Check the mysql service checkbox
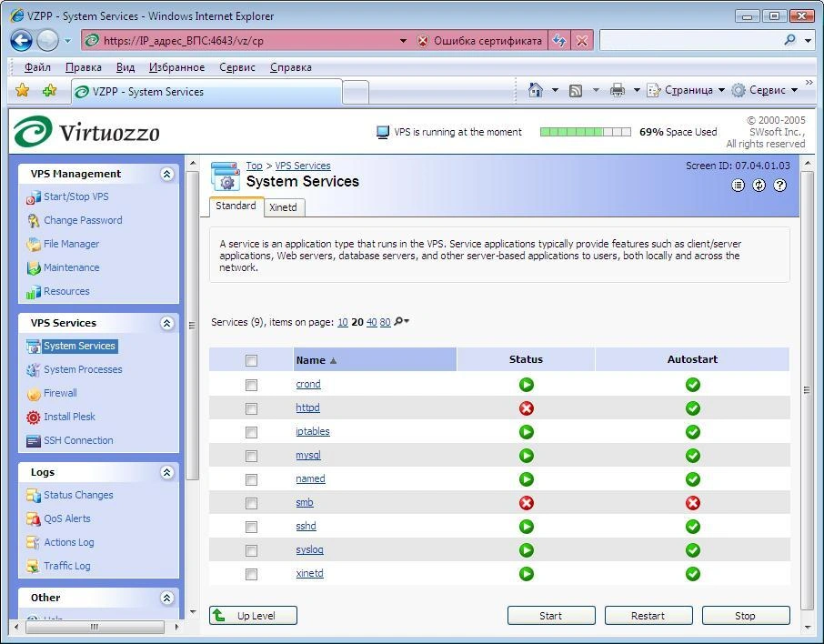824x644 pixels. [x=251, y=456]
